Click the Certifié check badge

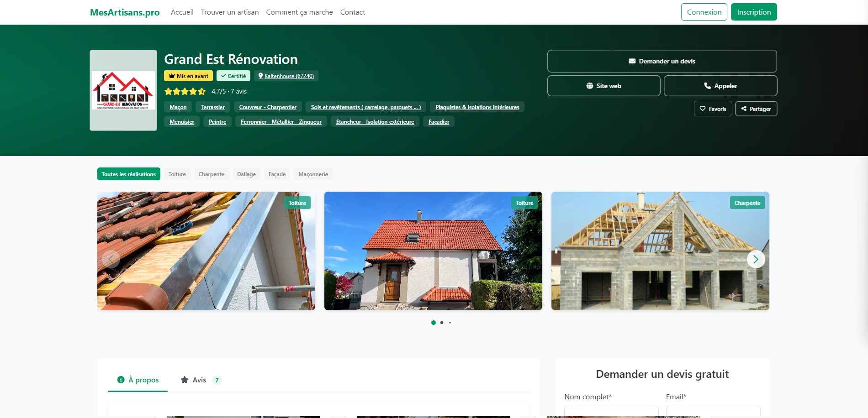point(233,76)
